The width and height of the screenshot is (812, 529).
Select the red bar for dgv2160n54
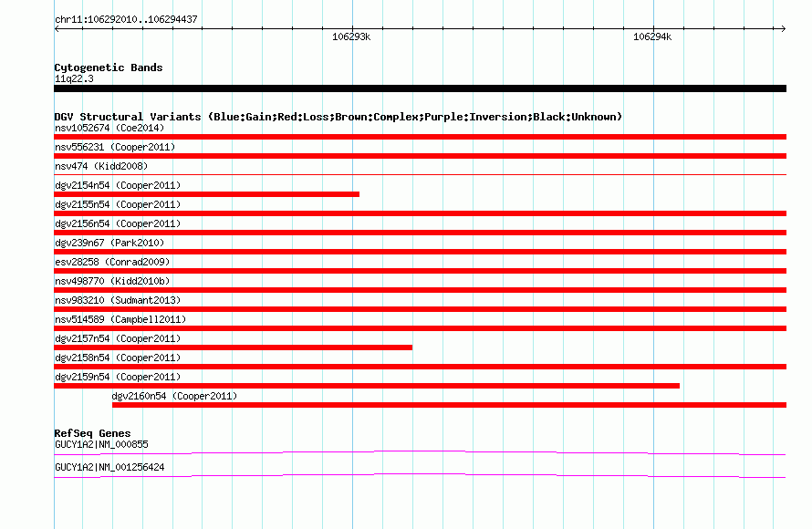pos(449,405)
